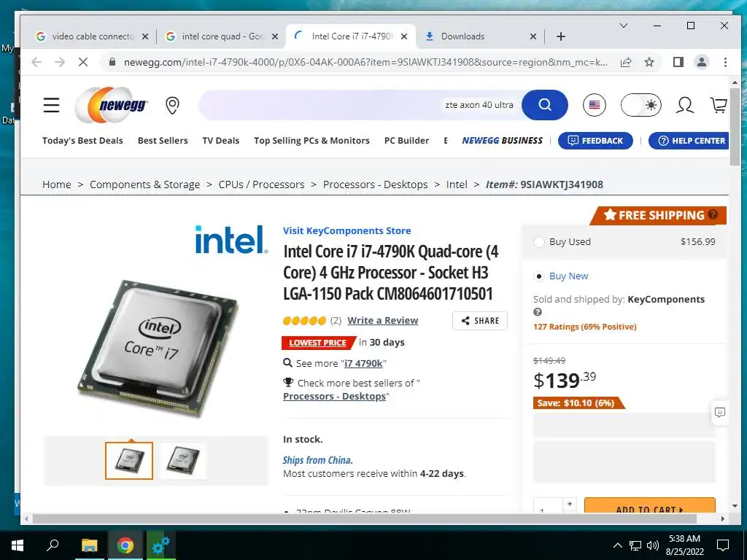Image resolution: width=747 pixels, height=560 pixels.
Task: Select the Buy Used radio option
Action: [x=539, y=242]
